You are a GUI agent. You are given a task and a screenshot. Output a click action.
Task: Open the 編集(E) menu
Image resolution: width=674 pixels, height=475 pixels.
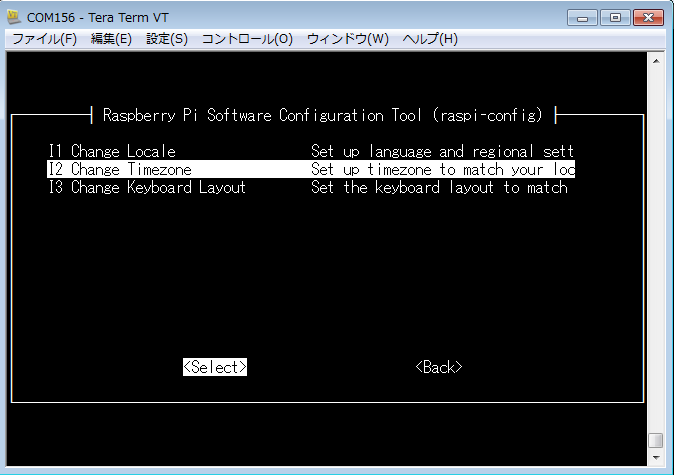click(x=111, y=39)
